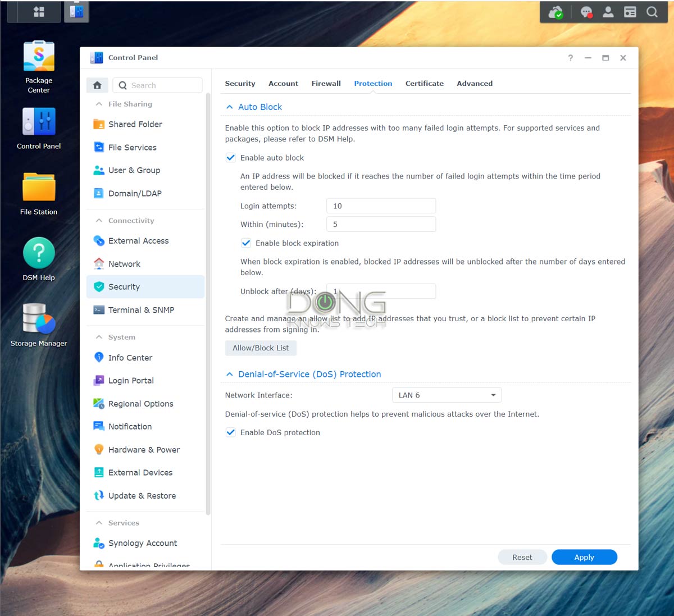
Task: Open Package Center from the desktop
Action: (38, 56)
